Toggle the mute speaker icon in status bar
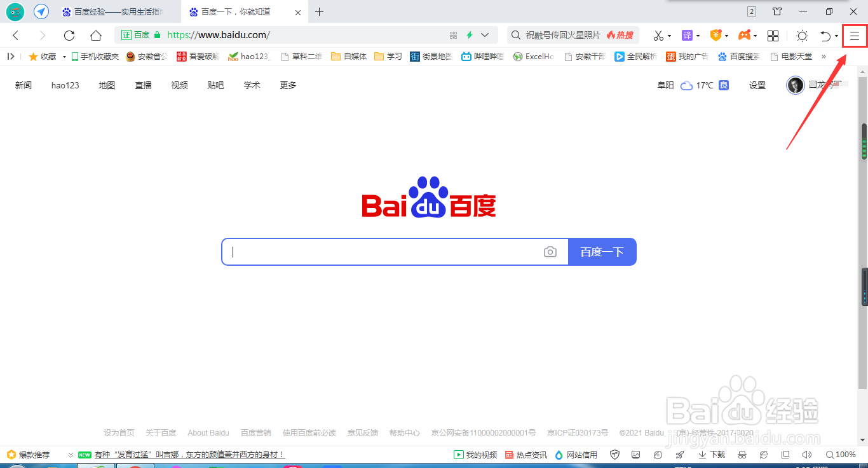The image size is (868, 468). tap(806, 455)
